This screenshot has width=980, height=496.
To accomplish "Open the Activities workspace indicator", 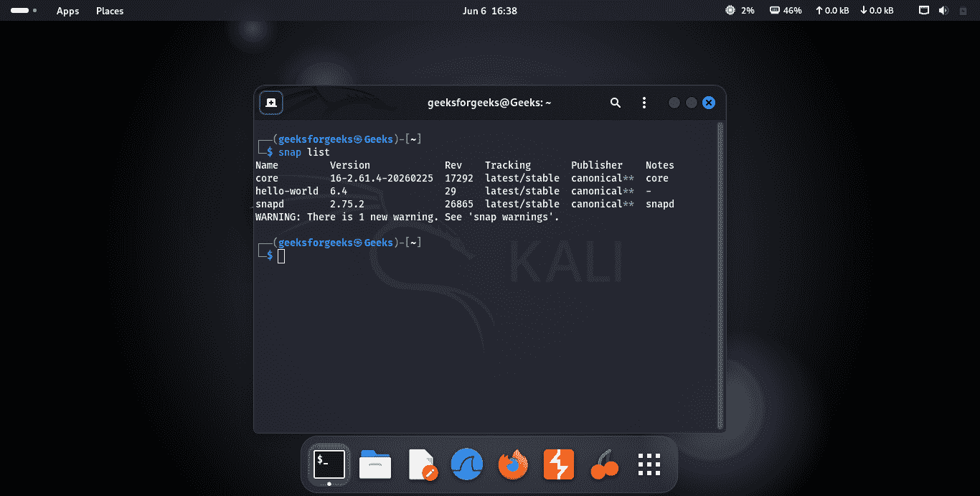I will 24,11.
